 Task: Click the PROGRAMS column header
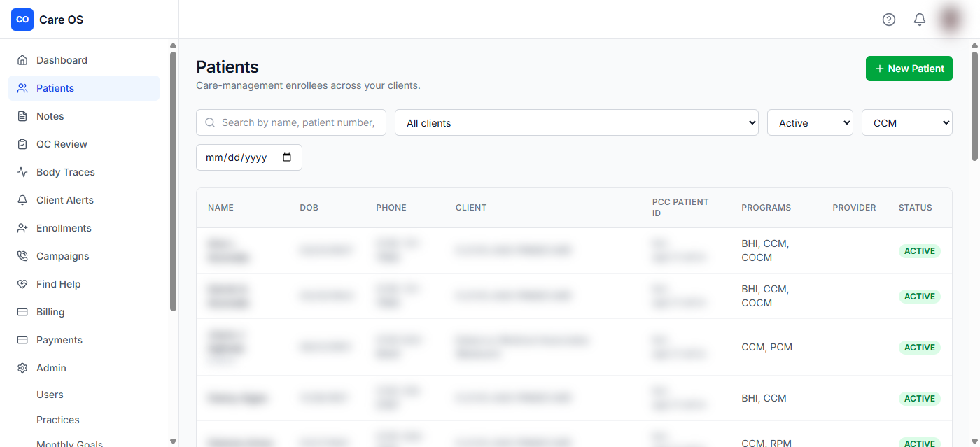766,208
